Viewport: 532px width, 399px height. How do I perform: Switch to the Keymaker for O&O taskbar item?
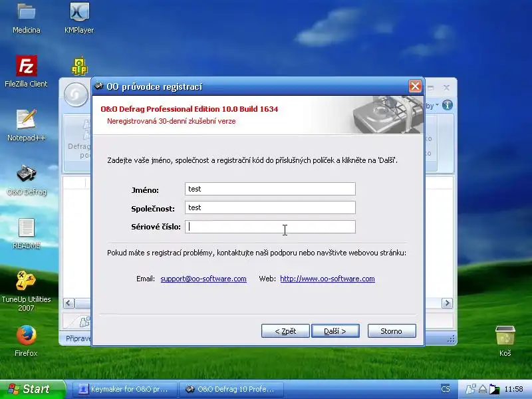[125, 389]
